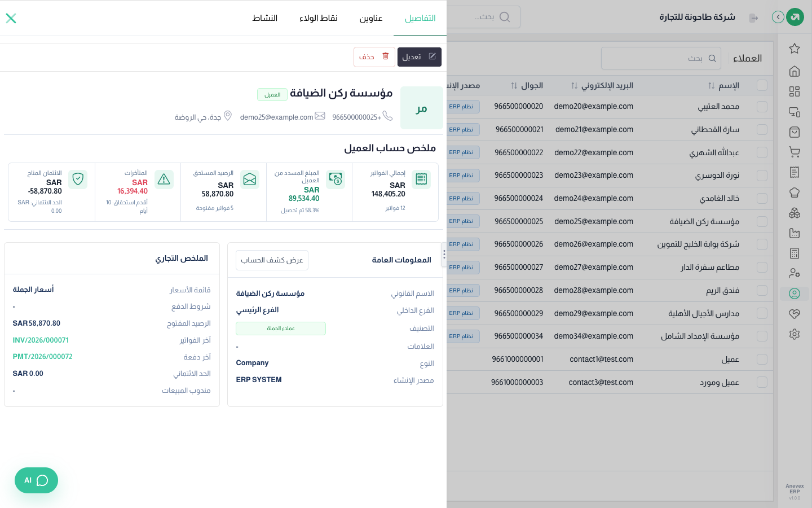Screen dimensions: 812x508
Task: Click the logout icon beside company name
Action: coord(753,18)
